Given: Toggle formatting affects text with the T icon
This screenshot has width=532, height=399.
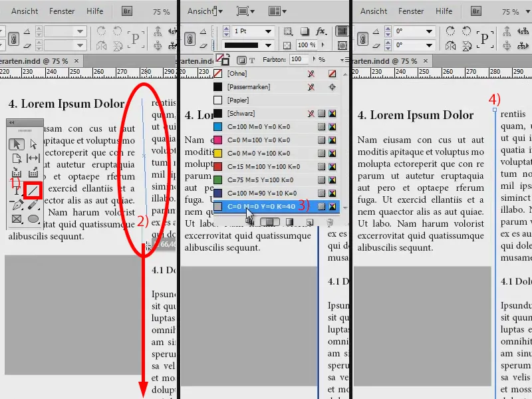Looking at the screenshot, I should pyautogui.click(x=252, y=60).
